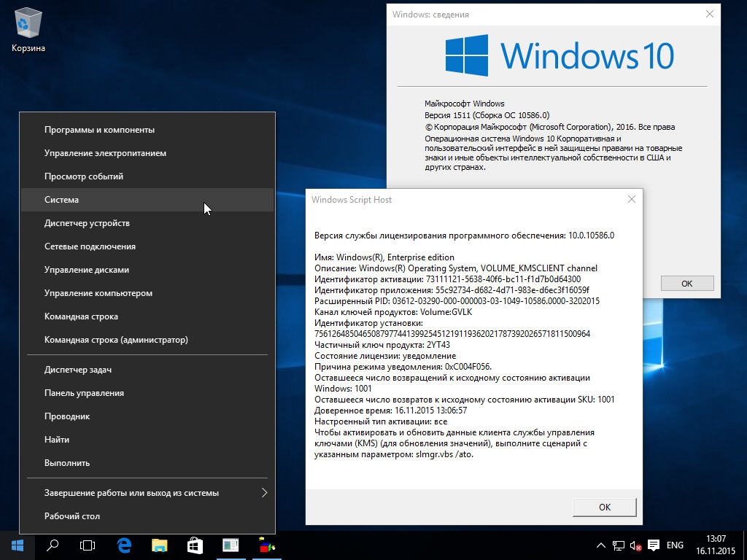Image resolution: width=747 pixels, height=560 pixels.
Task: Open Проводник from the context menu
Action: [x=147, y=416]
